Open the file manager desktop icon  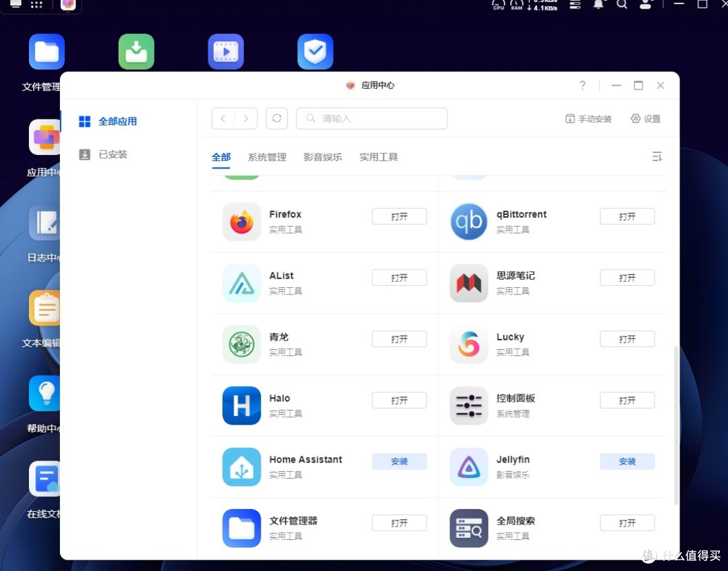(47, 51)
